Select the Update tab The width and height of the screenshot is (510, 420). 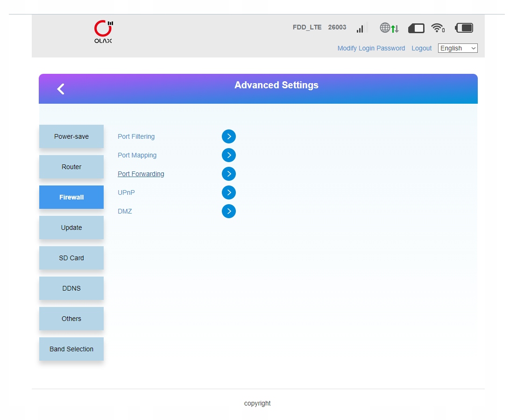(71, 228)
